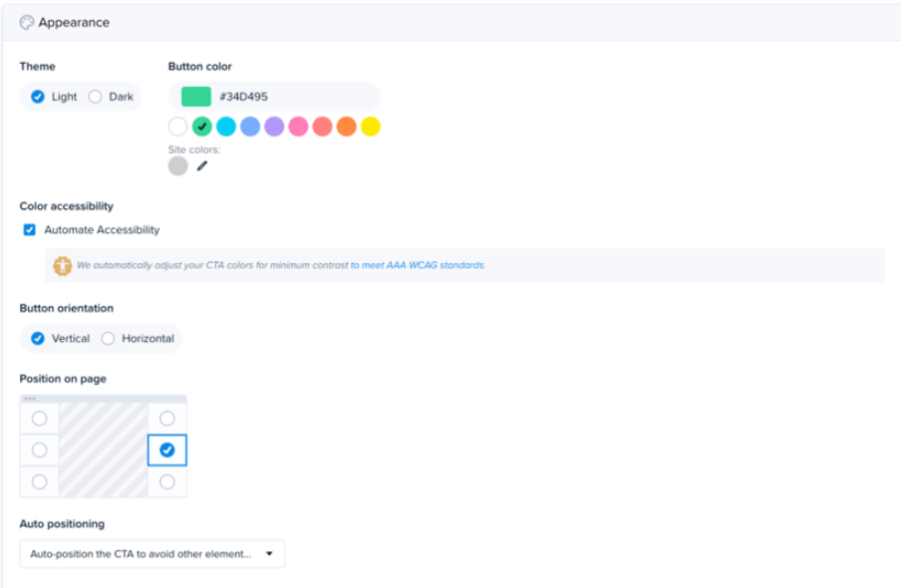The height and width of the screenshot is (588, 901).
Task: Pick the yellow color swatch
Action: click(371, 127)
